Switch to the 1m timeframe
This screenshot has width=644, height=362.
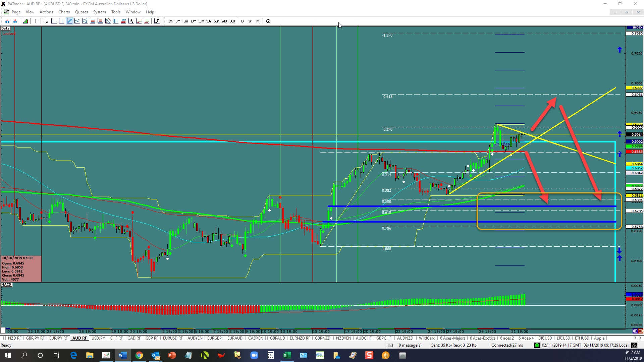tap(170, 21)
